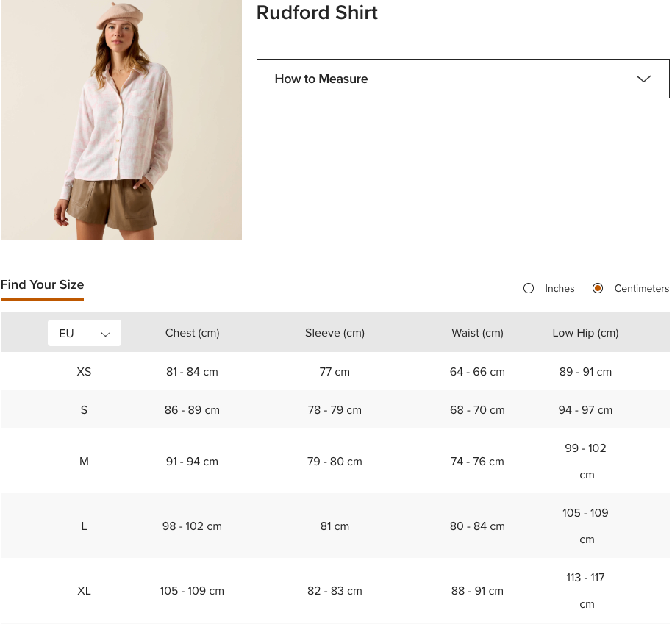Select the Centimeters radio button
The height and width of the screenshot is (624, 672).
point(598,288)
